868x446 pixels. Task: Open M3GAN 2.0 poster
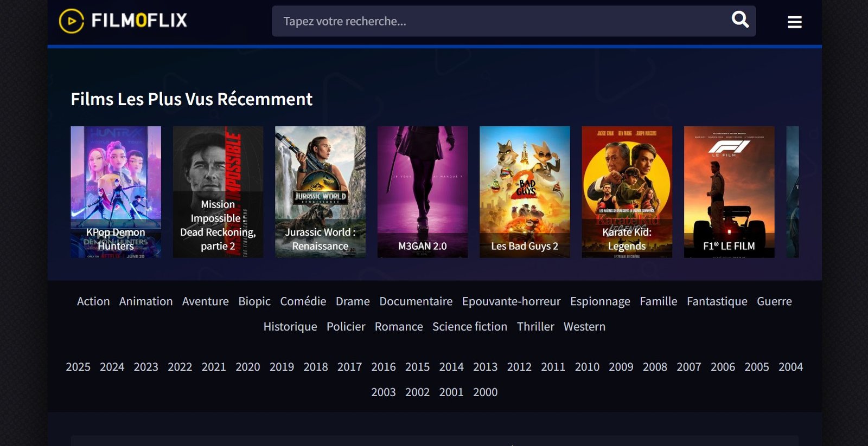423,192
